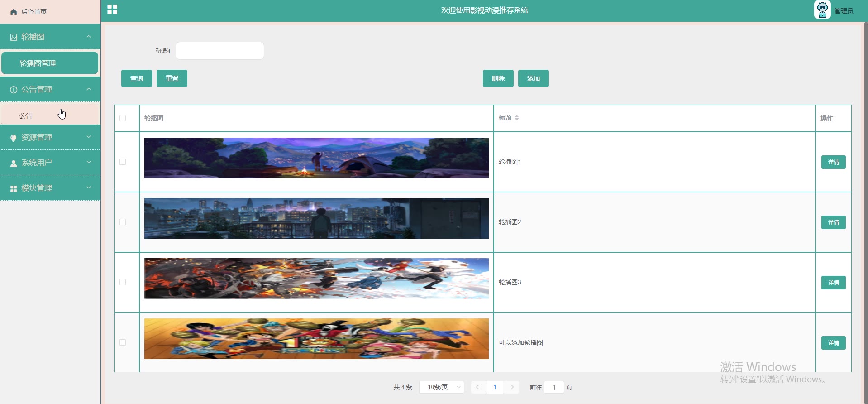Check the checkbox for 可以添加轮播图 row
This screenshot has height=404, width=868.
click(123, 342)
